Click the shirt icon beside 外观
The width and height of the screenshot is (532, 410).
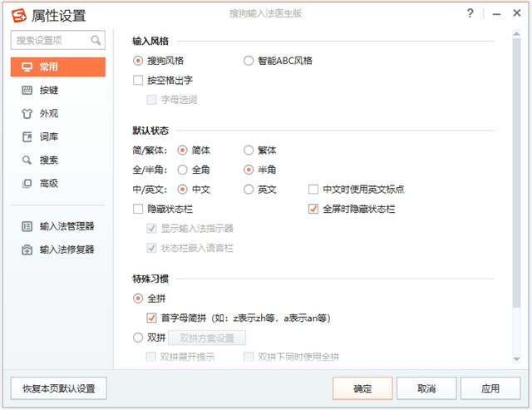(27, 113)
